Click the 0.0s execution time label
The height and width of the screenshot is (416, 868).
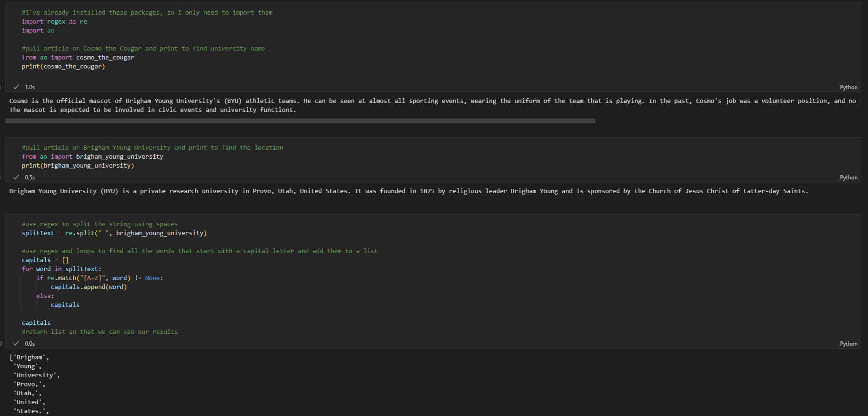30,344
